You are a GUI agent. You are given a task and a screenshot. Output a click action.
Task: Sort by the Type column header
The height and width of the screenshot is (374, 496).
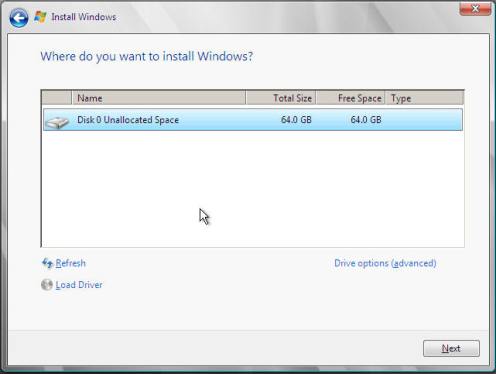click(x=424, y=98)
